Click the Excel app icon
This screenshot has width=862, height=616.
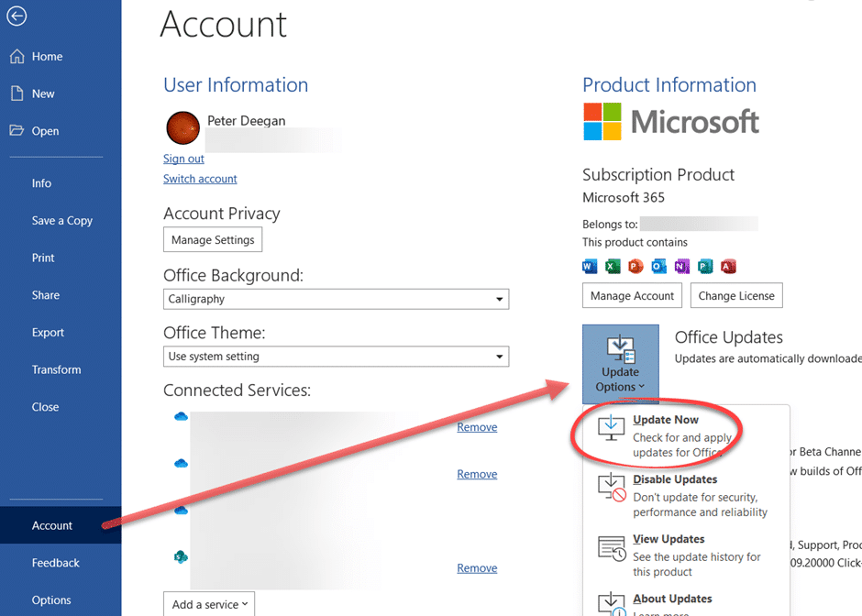pyautogui.click(x=613, y=267)
